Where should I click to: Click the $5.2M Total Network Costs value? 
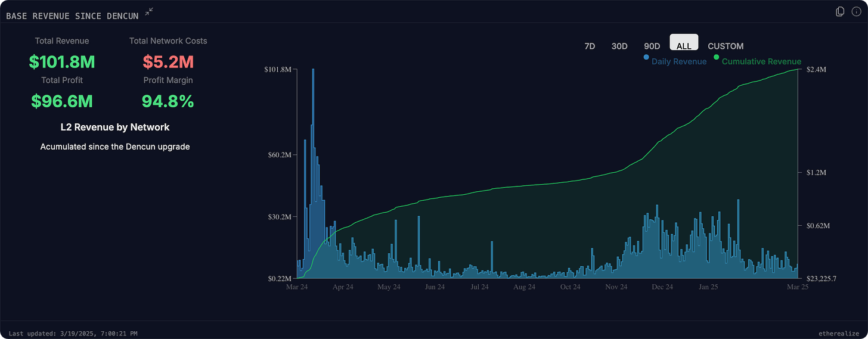(168, 61)
